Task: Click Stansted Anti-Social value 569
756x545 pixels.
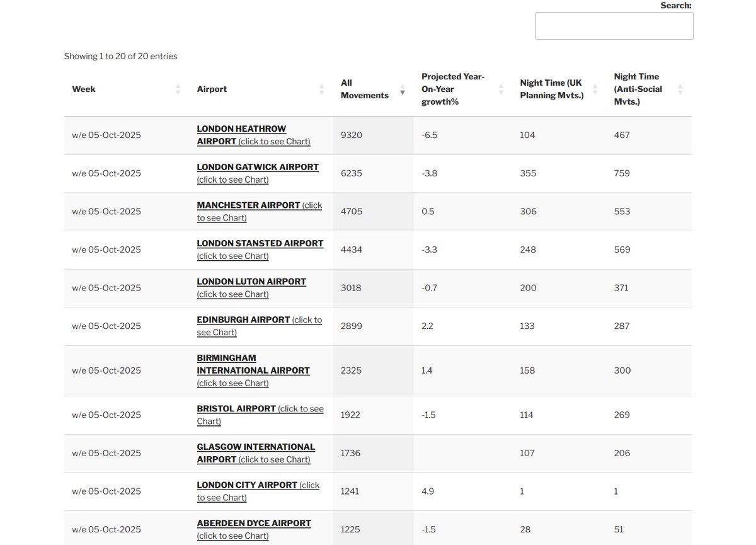Action: tap(622, 250)
